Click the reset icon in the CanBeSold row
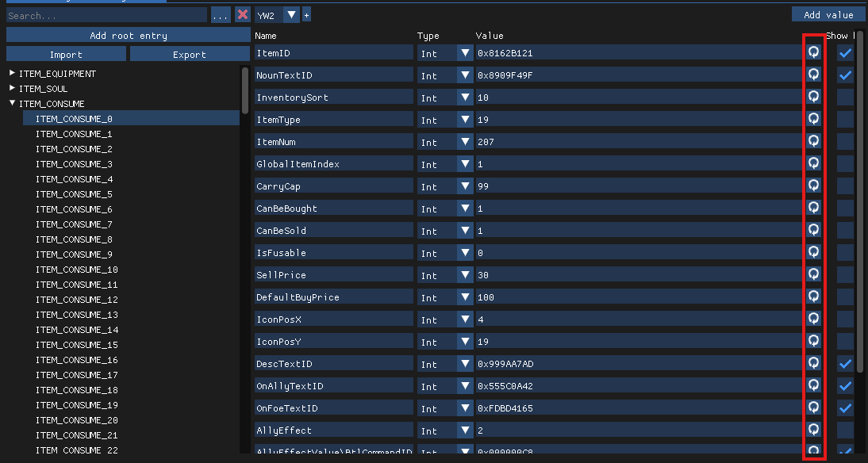The image size is (868, 463). (x=813, y=229)
